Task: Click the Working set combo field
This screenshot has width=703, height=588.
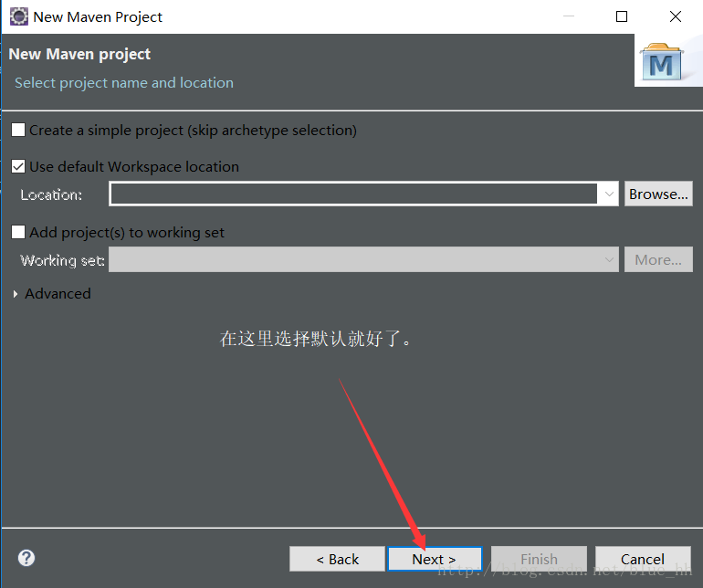Action: pos(363,259)
